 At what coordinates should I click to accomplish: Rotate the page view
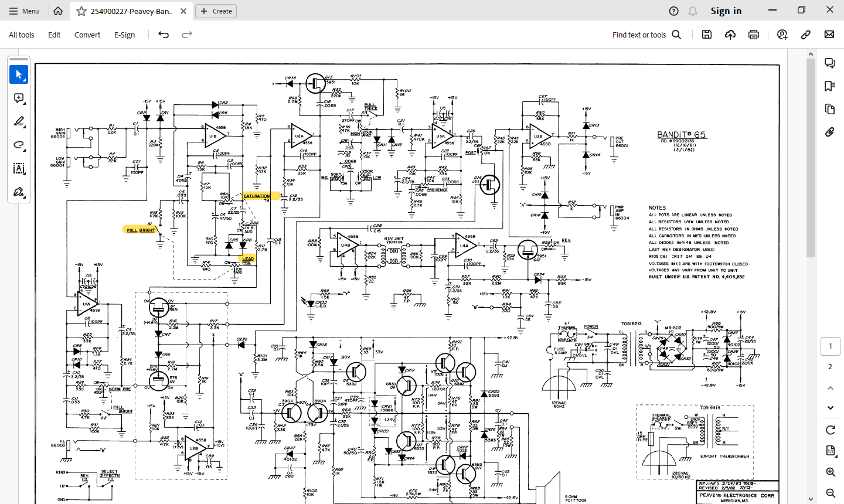pos(830,430)
